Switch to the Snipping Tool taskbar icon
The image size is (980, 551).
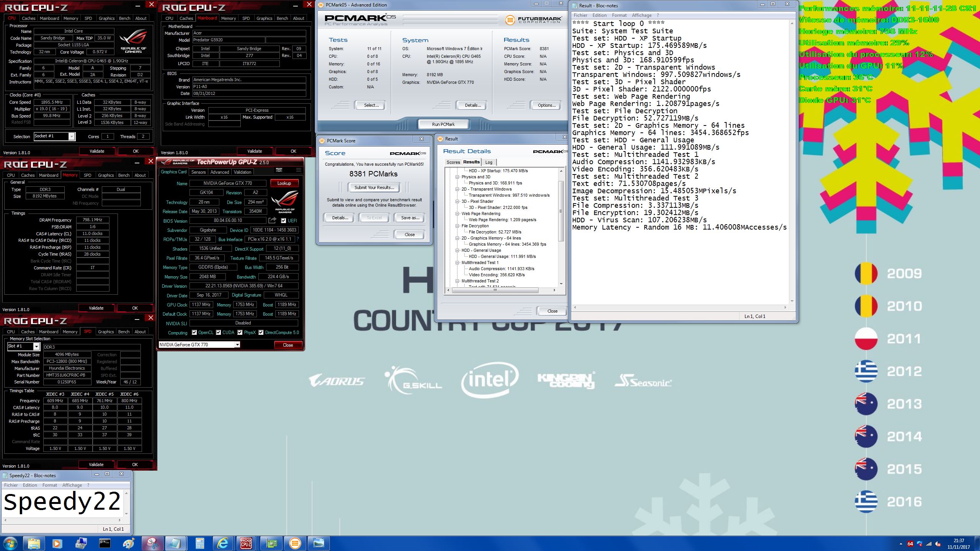click(x=152, y=543)
